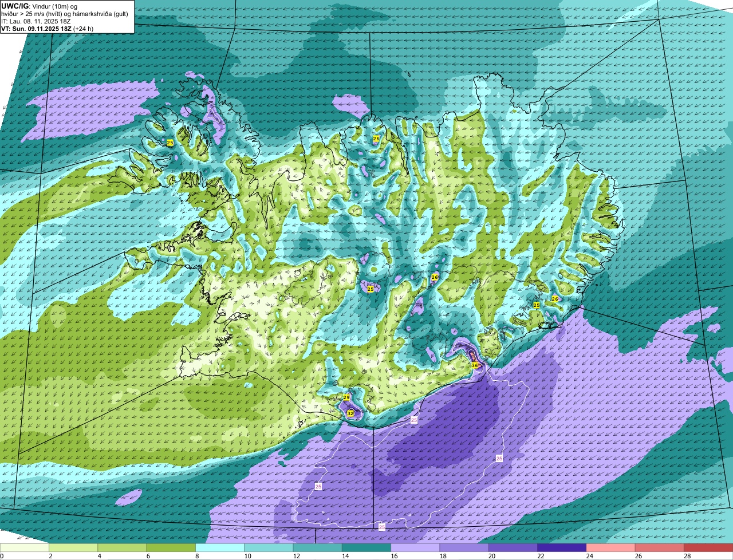This screenshot has height=560, width=733.
Task: Select the 22–24 dark indigo legend swatch
Action: pyautogui.click(x=562, y=548)
